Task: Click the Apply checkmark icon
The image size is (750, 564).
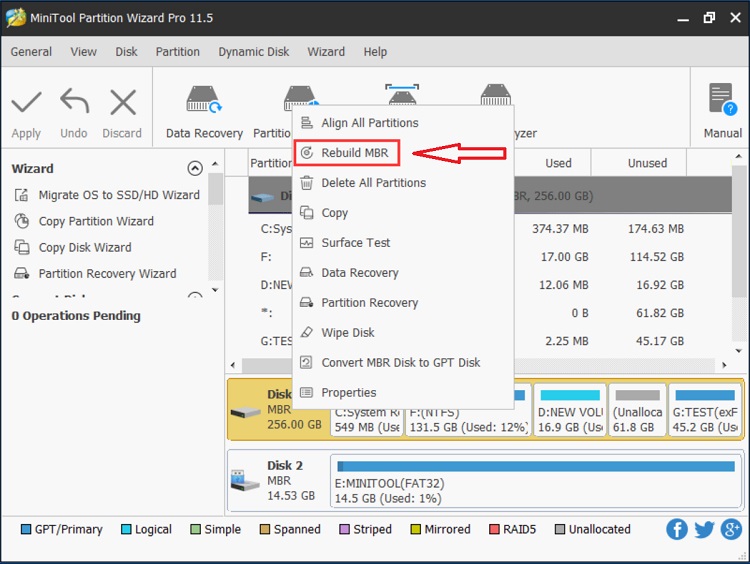Action: (26, 102)
